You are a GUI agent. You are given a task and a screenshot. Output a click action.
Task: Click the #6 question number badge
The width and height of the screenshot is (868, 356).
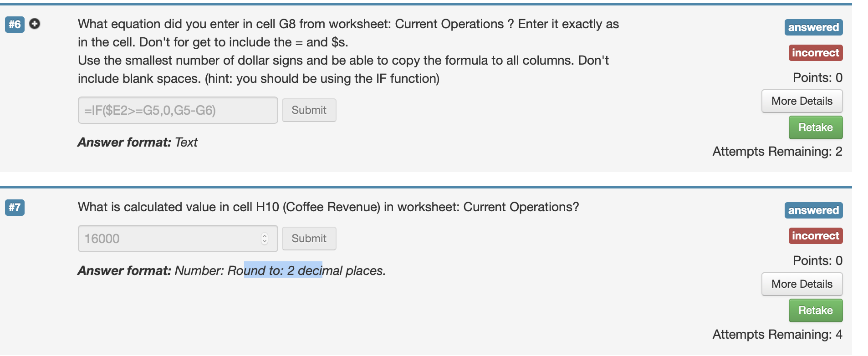coord(15,25)
